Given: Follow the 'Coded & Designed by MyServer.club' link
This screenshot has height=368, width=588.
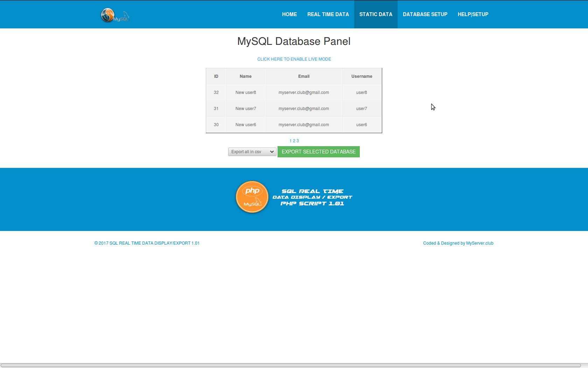Looking at the screenshot, I should coord(458,243).
